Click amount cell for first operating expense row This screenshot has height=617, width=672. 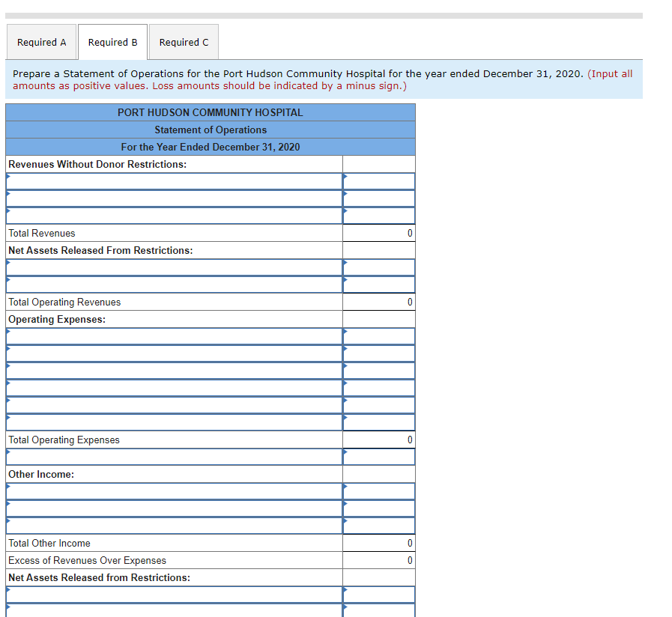pos(378,335)
